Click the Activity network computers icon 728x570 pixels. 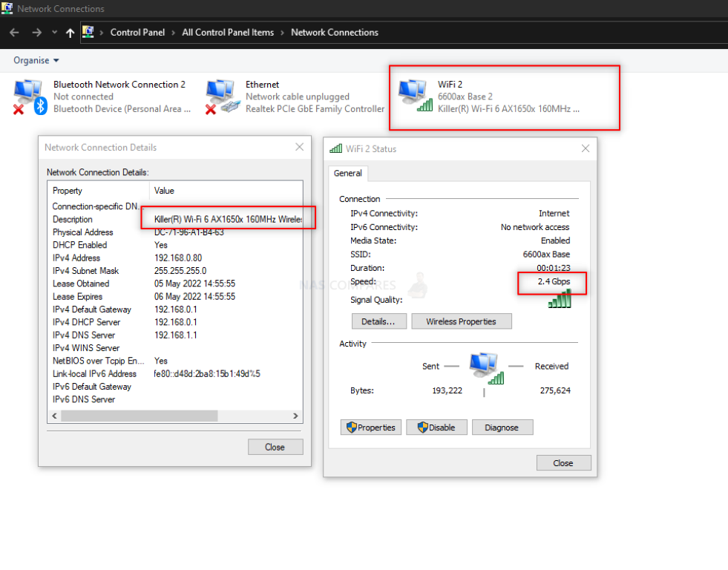point(485,368)
